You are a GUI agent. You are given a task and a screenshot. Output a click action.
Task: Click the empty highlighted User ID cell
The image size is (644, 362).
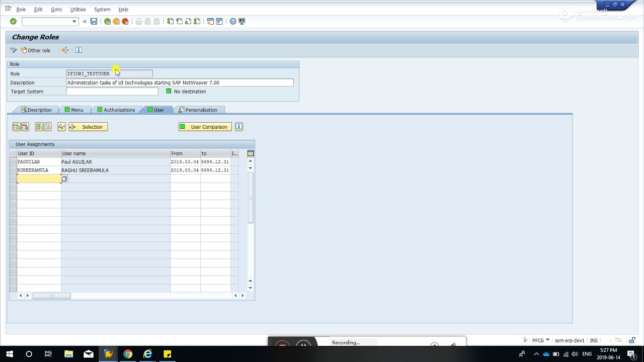click(x=39, y=178)
